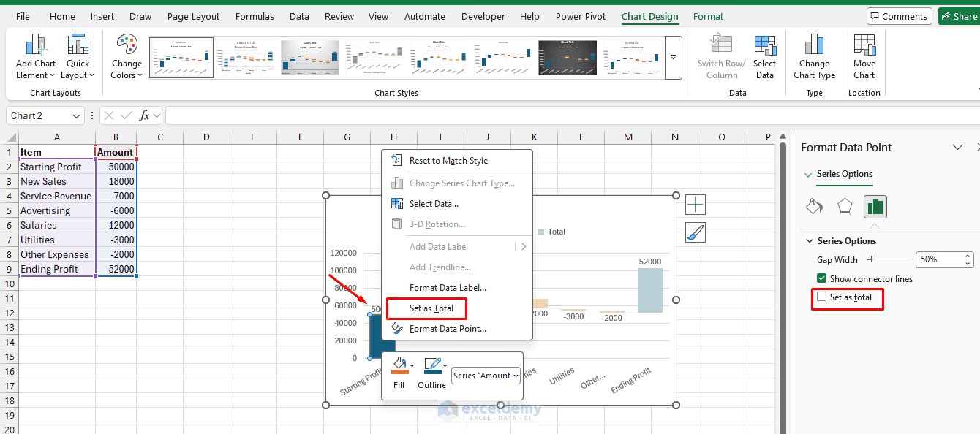
Task: Open Fill & Line paint bucket tab
Action: pos(814,207)
